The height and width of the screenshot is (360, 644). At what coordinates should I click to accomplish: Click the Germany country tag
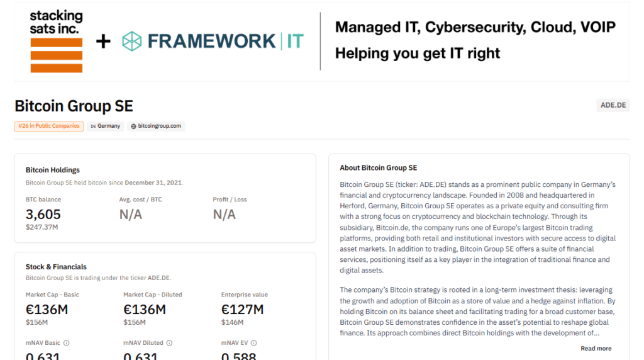(109, 126)
